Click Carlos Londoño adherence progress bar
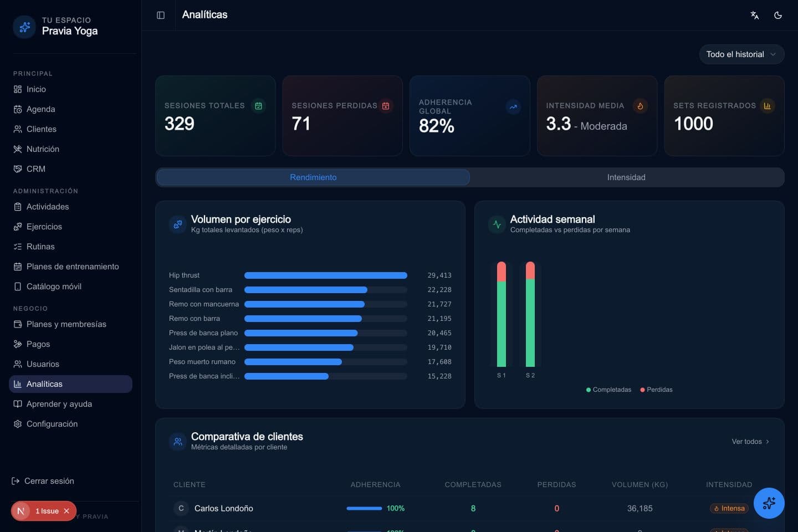798x532 pixels. (364, 508)
